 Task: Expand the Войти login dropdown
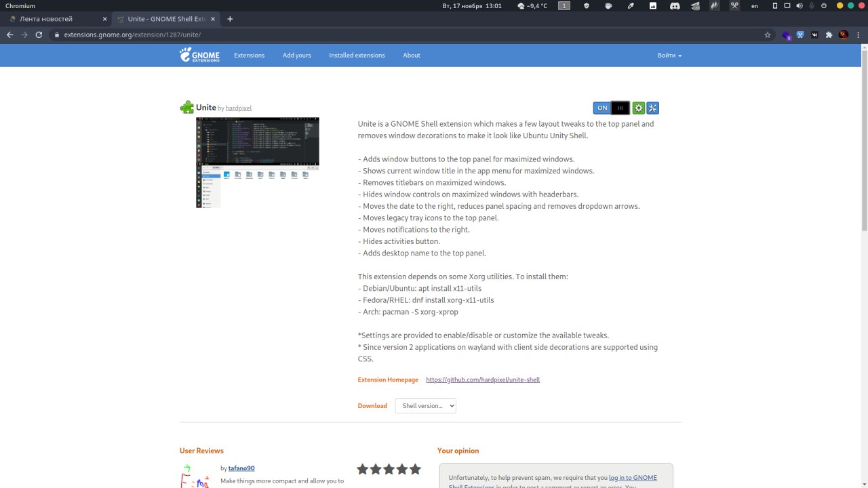[x=669, y=55]
